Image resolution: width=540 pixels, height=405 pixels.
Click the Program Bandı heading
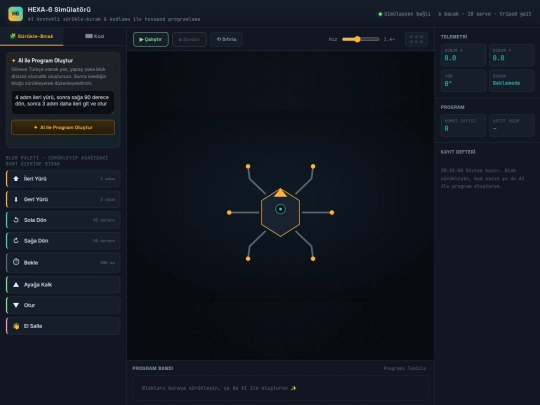coord(153,368)
